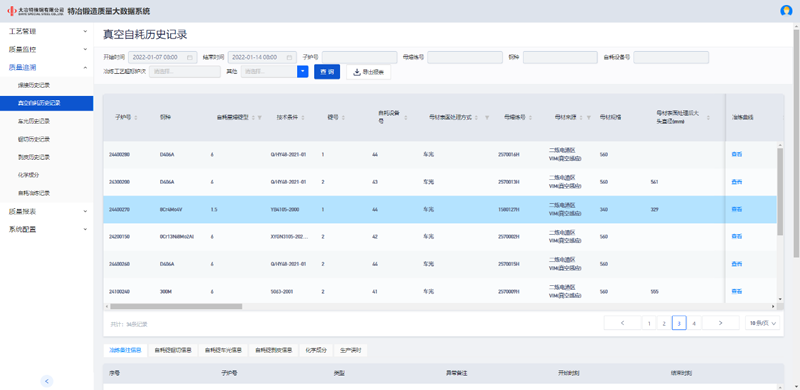Click the table's horizontal scrollbar thumb
The image size is (800, 390).
tap(176, 306)
